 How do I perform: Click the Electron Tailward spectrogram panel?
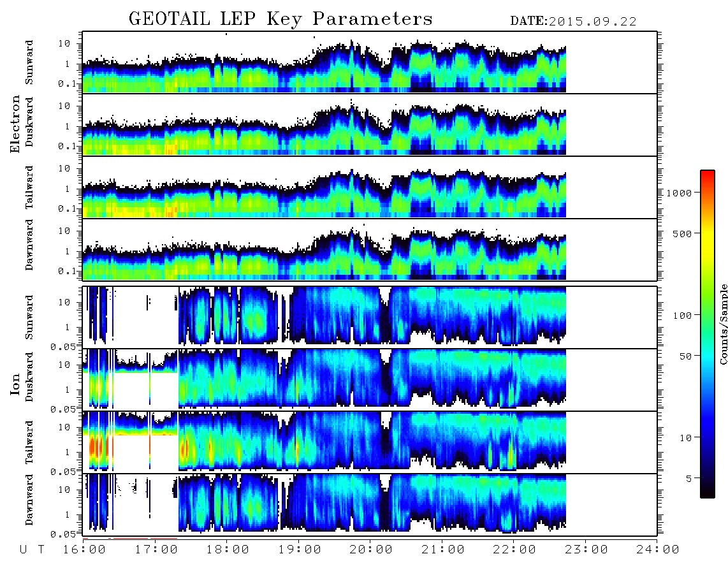point(370,187)
